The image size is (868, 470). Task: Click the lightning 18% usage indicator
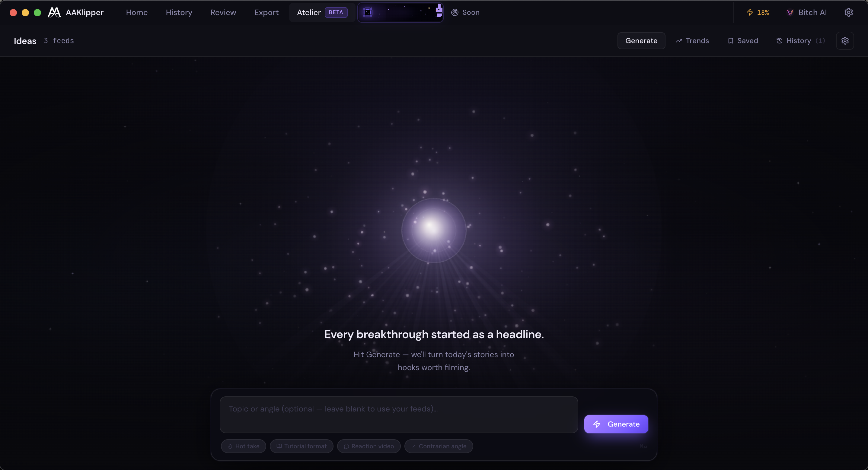point(758,12)
